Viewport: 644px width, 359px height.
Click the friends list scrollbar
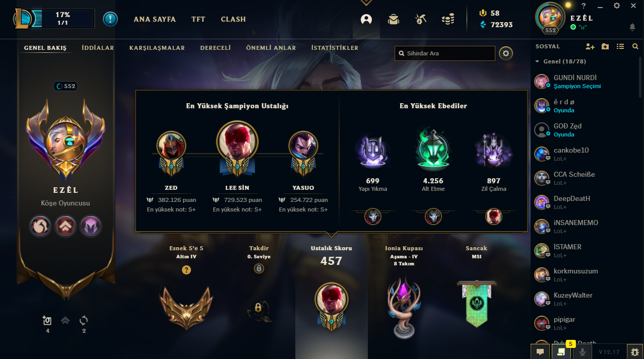641,77
